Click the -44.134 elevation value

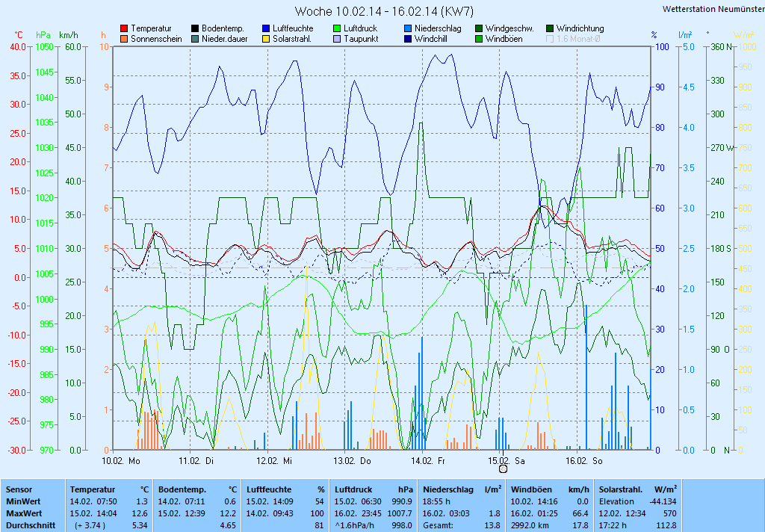tap(663, 501)
